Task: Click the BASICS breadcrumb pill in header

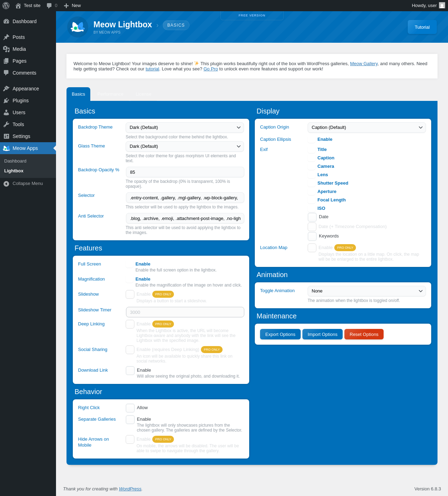Action: tap(176, 25)
